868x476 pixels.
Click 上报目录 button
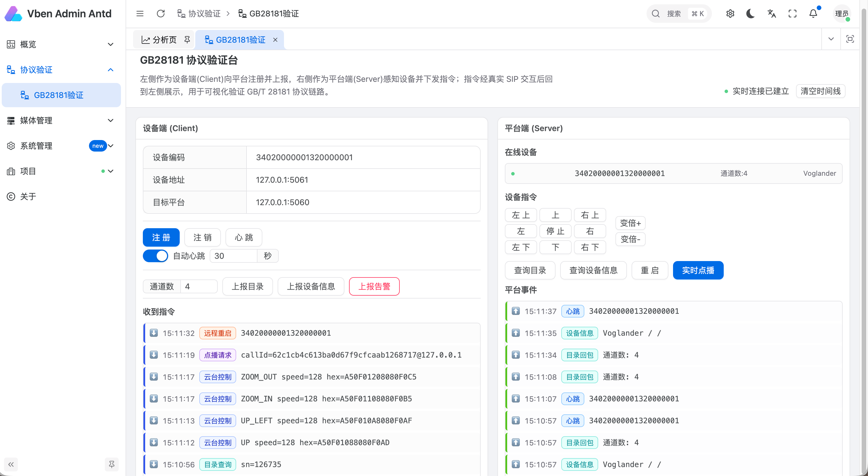point(248,286)
